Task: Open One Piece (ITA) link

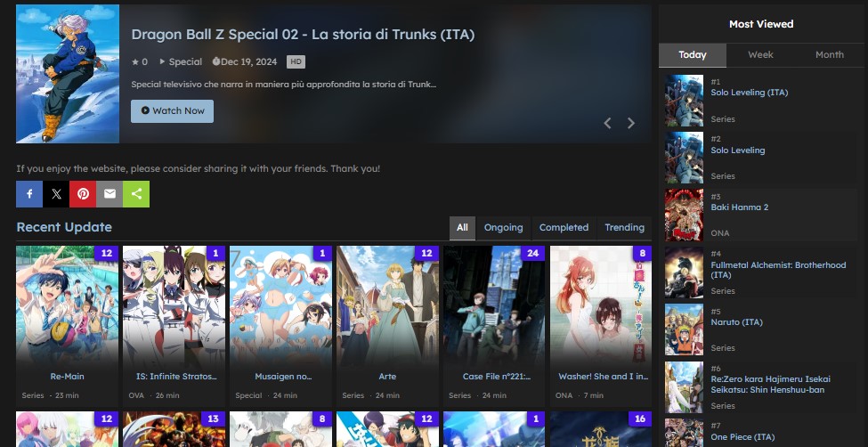Action: tap(742, 437)
